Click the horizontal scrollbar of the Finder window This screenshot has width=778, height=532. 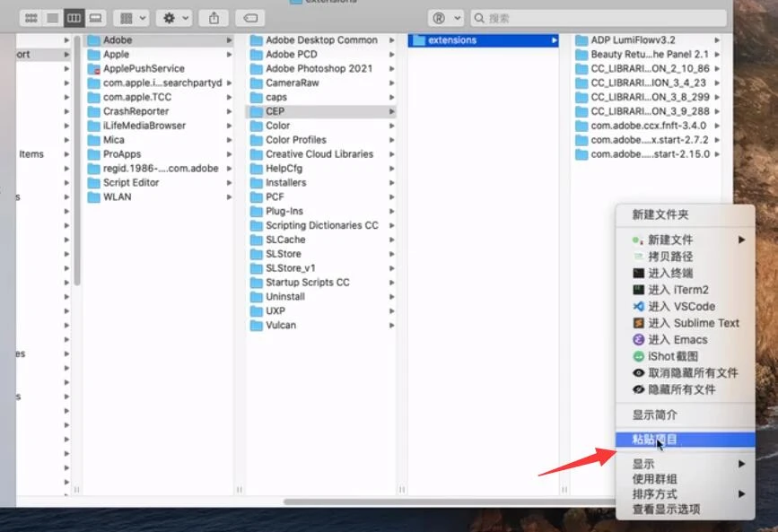click(449, 501)
